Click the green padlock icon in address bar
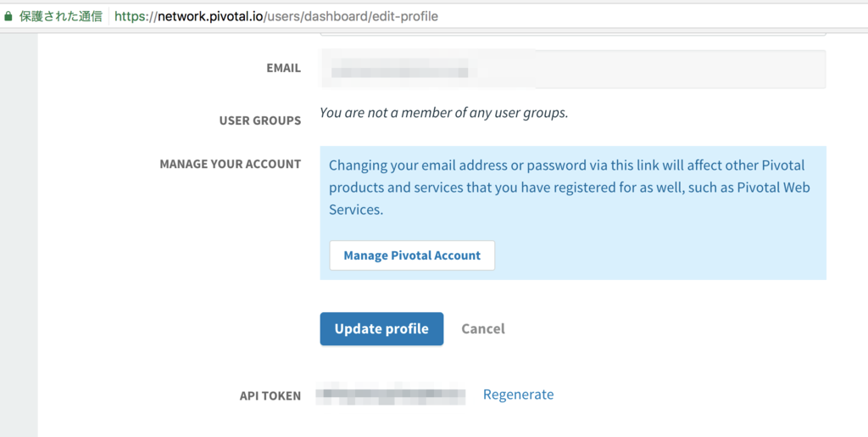Viewport: 868px width, 437px height. pyautogui.click(x=8, y=16)
